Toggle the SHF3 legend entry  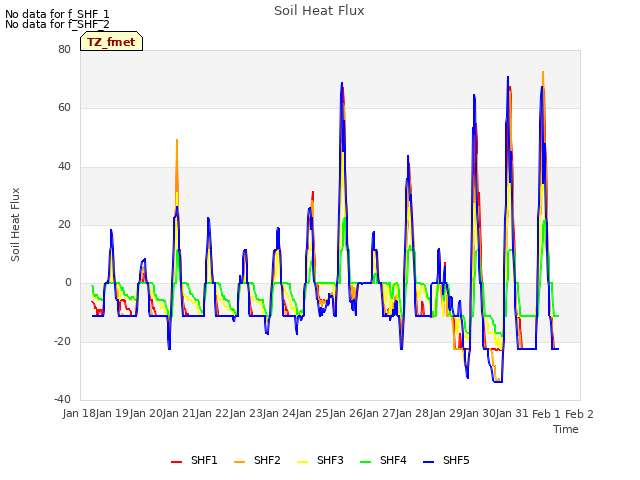320,460
